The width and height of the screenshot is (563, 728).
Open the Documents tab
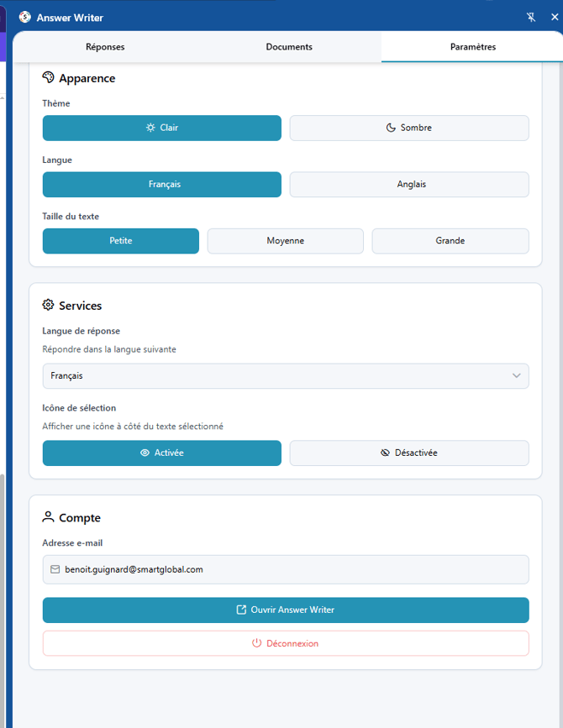[x=289, y=47]
